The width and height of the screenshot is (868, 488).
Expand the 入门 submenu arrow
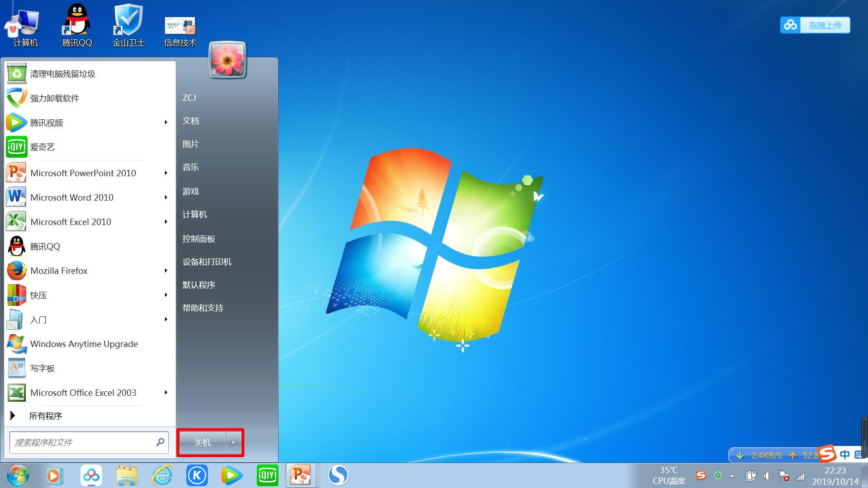pyautogui.click(x=166, y=319)
